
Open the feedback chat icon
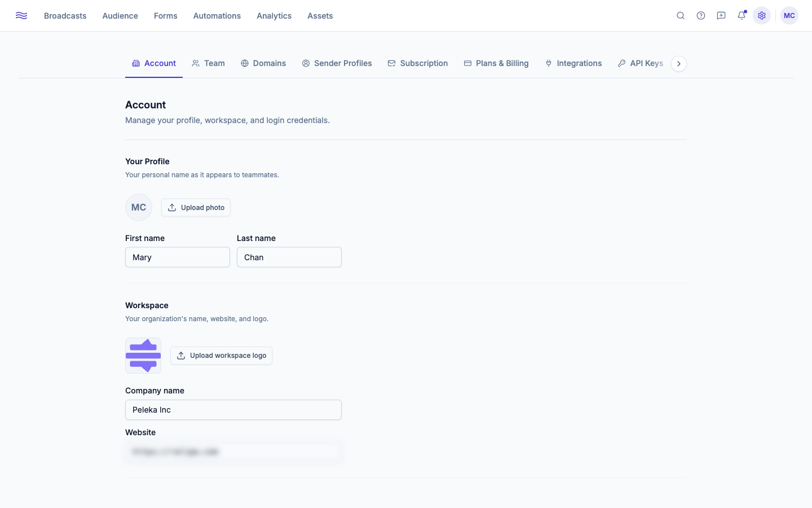coord(721,16)
